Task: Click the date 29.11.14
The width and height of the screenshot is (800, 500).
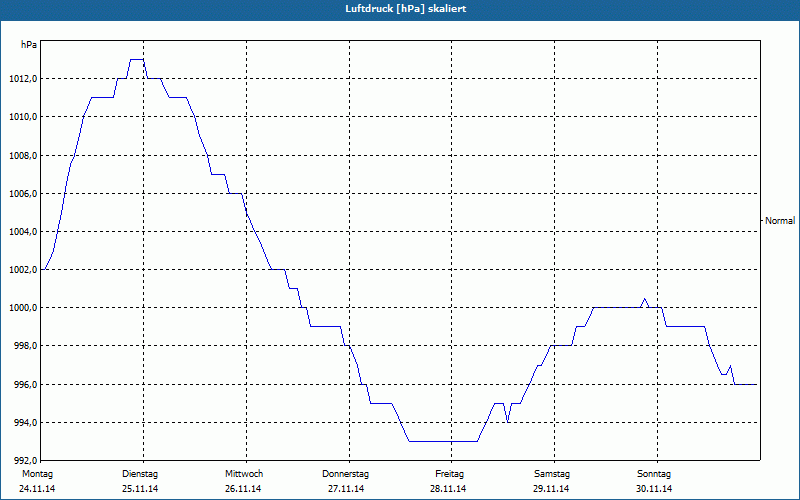Action: pyautogui.click(x=551, y=489)
